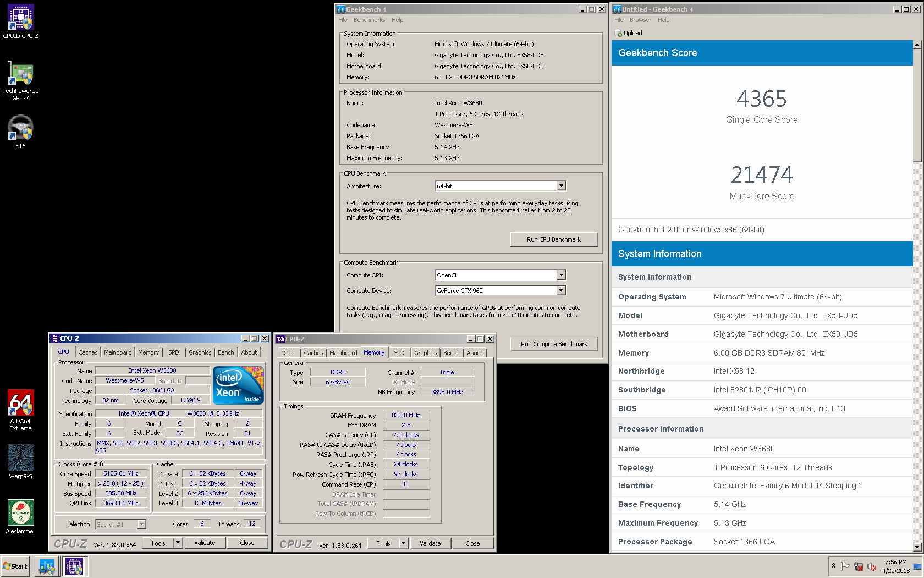Open the ET6 desktop shortcut
The width and height of the screenshot is (924, 578).
tap(20, 132)
